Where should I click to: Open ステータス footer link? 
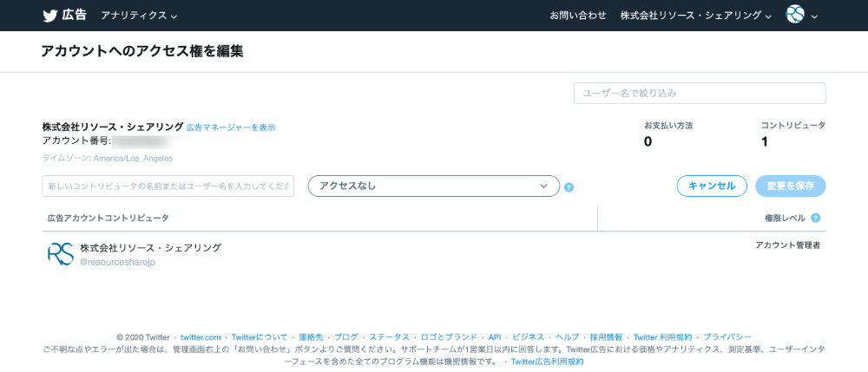click(389, 337)
